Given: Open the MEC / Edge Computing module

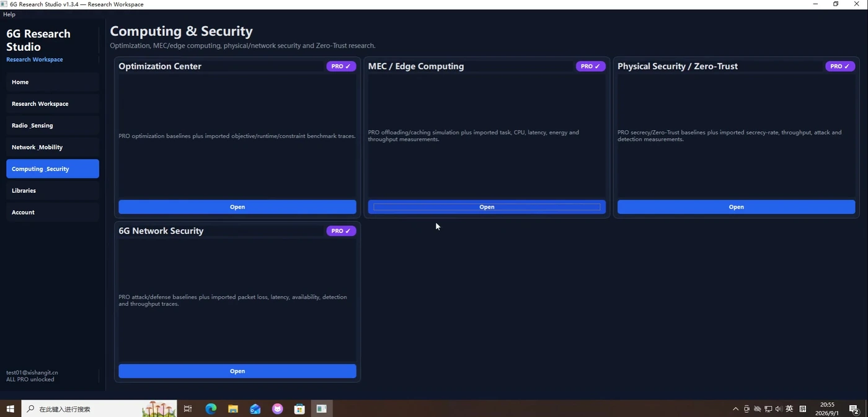Looking at the screenshot, I should coord(487,207).
